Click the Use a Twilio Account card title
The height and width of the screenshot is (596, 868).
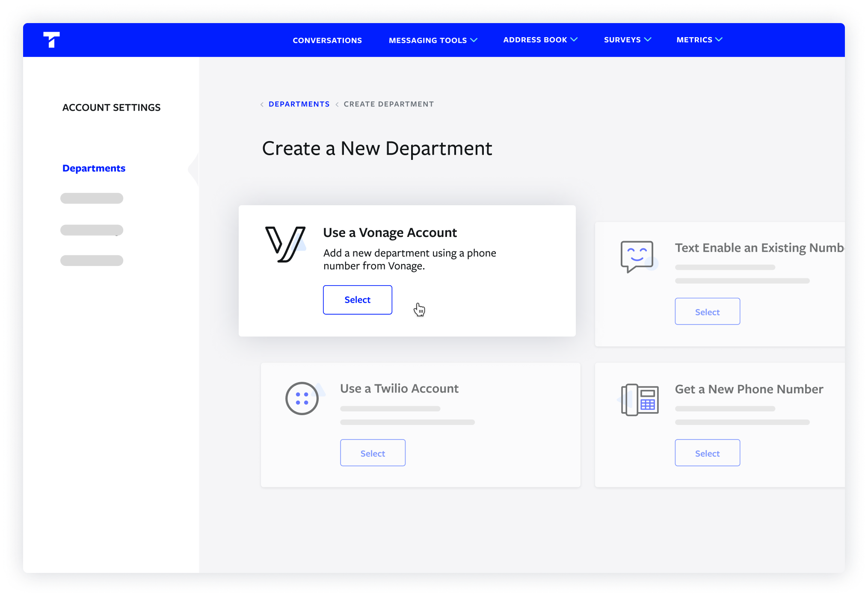coord(399,388)
